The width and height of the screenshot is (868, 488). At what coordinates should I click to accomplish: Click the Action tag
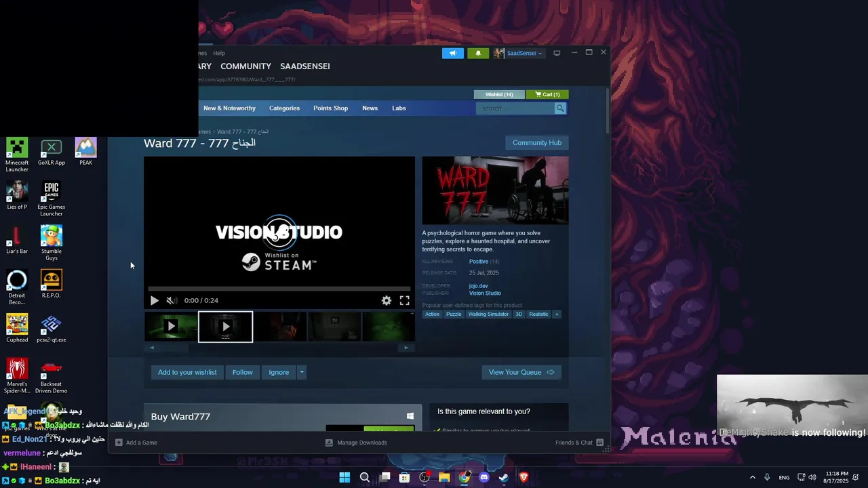coord(432,314)
